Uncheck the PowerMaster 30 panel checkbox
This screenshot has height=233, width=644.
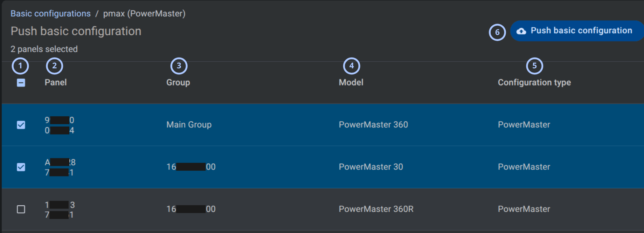click(x=21, y=167)
